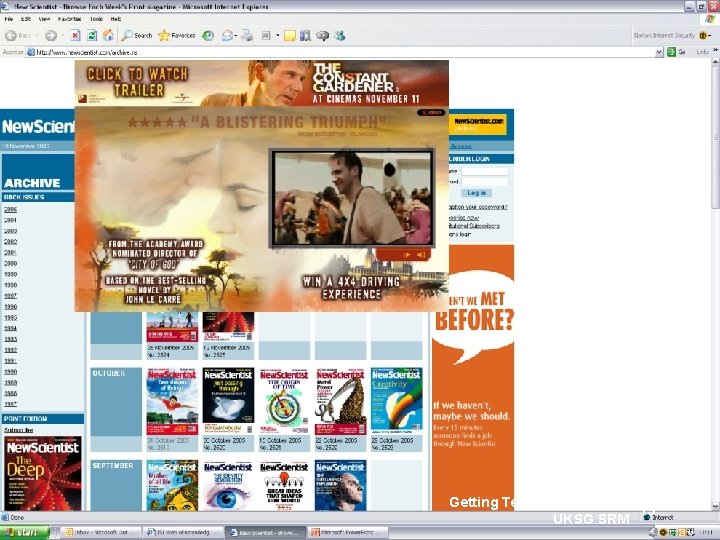Open the Edit menu

(26, 19)
